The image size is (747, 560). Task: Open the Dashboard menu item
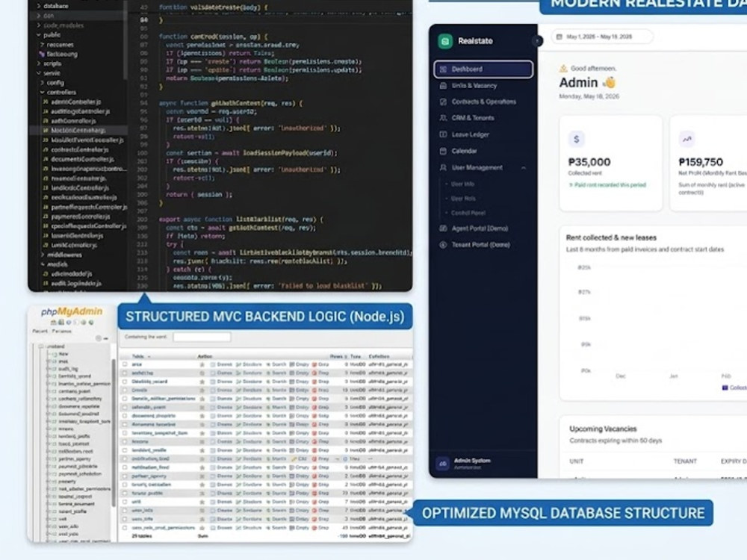483,69
